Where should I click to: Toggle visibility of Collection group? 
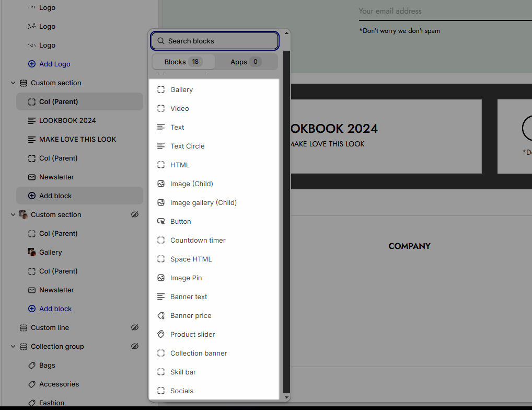(x=135, y=346)
